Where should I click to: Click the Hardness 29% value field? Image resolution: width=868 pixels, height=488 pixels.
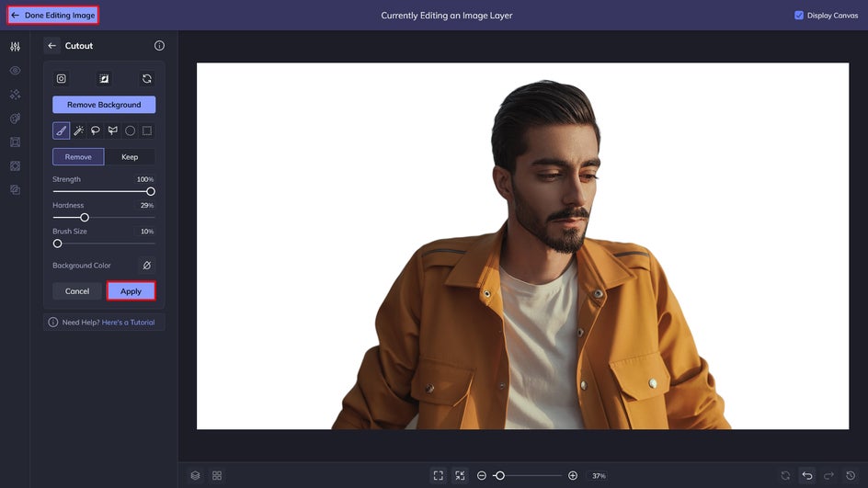coord(146,205)
